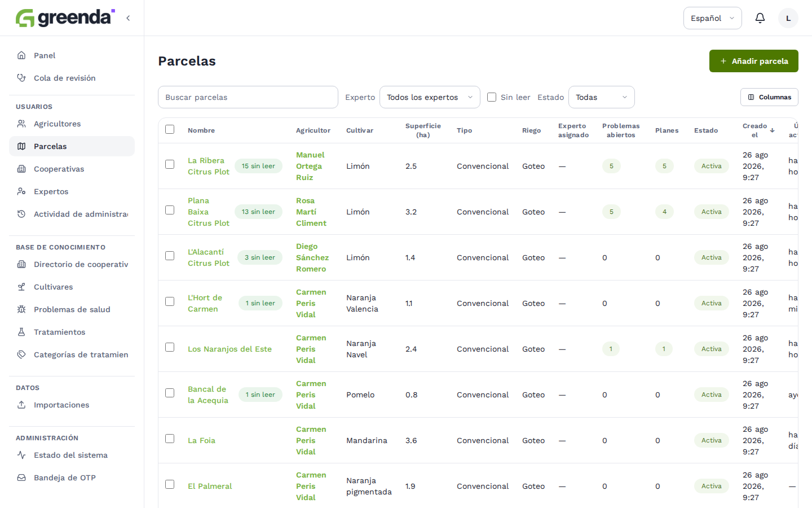Open the notifications bell
Viewport: 812px width, 508px height.
coord(760,18)
